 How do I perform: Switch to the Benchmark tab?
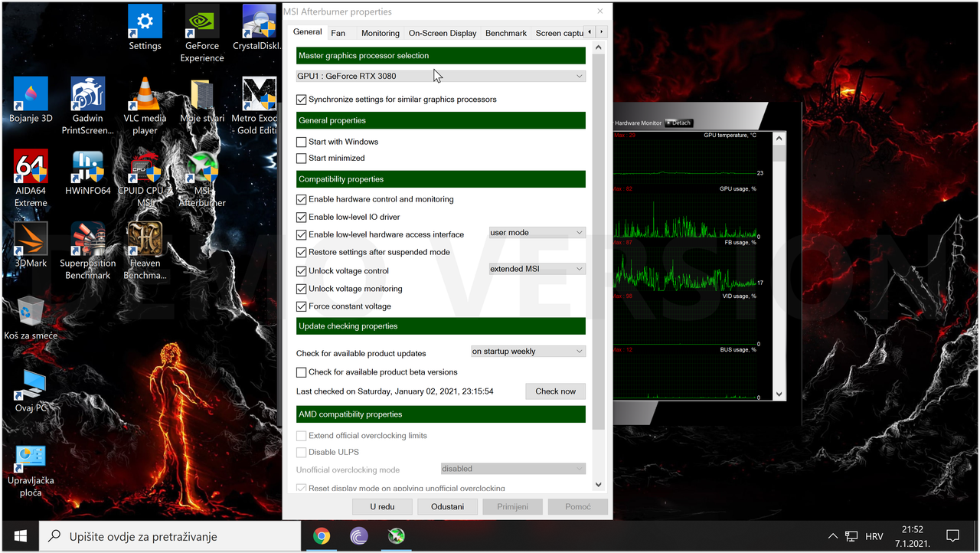coord(506,33)
